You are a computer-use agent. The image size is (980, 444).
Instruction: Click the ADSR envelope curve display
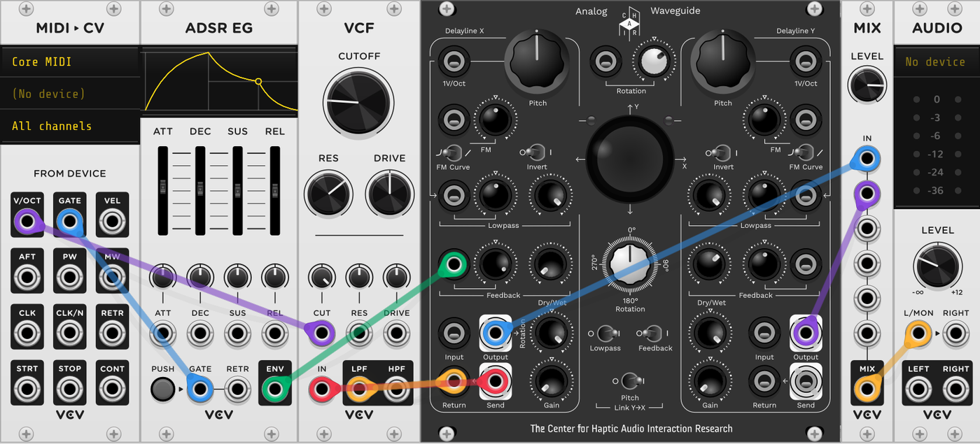pyautogui.click(x=219, y=80)
